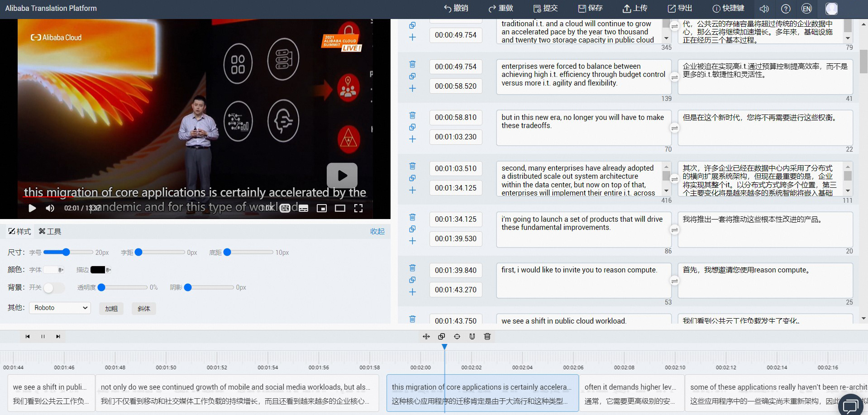This screenshot has width=868, height=415.
Task: Delete selected clip via timeline trash icon
Action: [x=487, y=336]
